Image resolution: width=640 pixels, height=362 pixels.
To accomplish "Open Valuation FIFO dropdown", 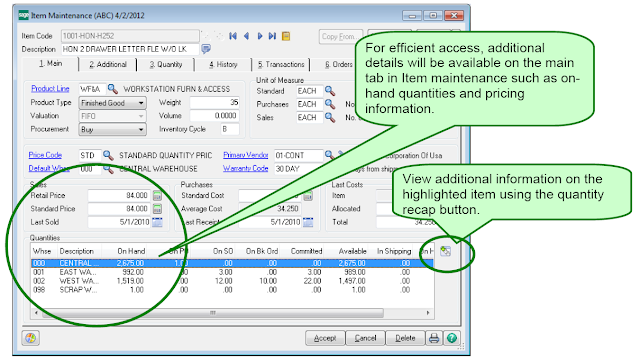I will (x=112, y=116).
